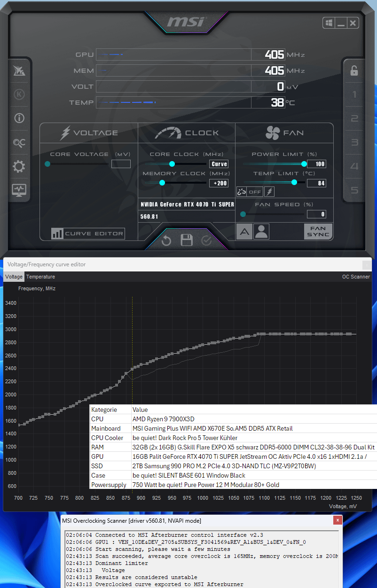This screenshot has height=588, width=377.
Task: Click the temp limit slider handle
Action: 294,182
